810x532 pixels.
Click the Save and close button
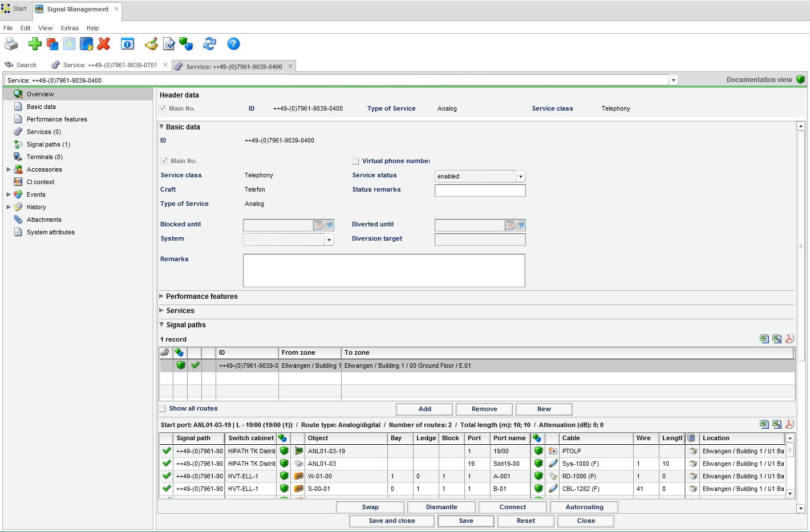[x=392, y=521]
